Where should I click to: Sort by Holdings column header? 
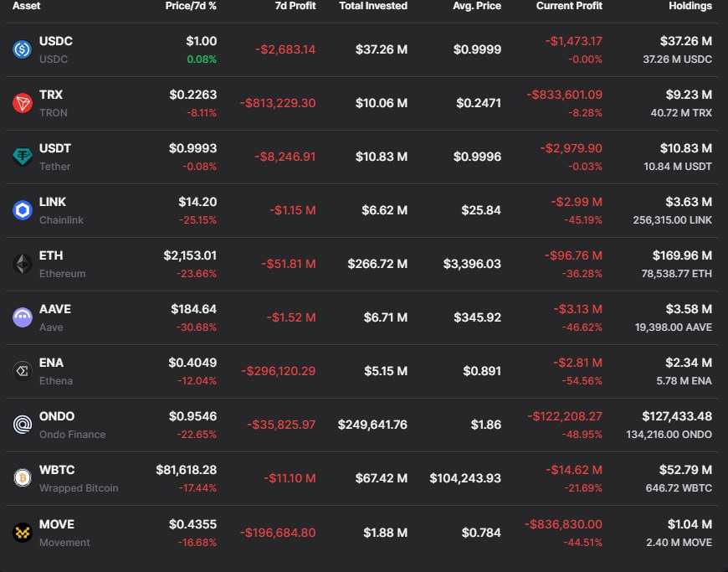point(690,6)
